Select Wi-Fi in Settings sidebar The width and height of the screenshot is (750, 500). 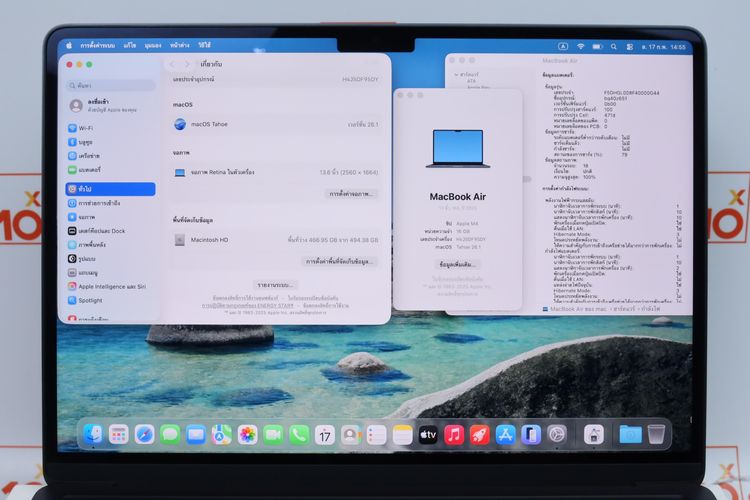pyautogui.click(x=110, y=128)
